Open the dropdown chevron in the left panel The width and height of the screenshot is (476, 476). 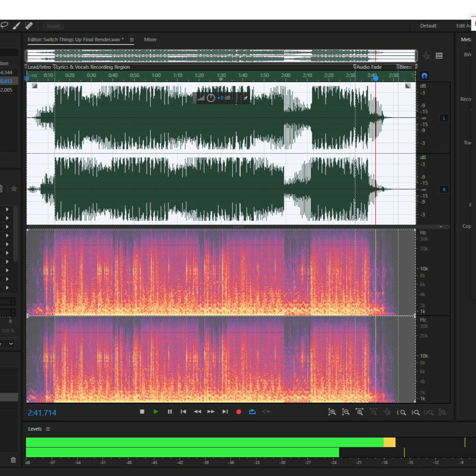tap(11, 344)
